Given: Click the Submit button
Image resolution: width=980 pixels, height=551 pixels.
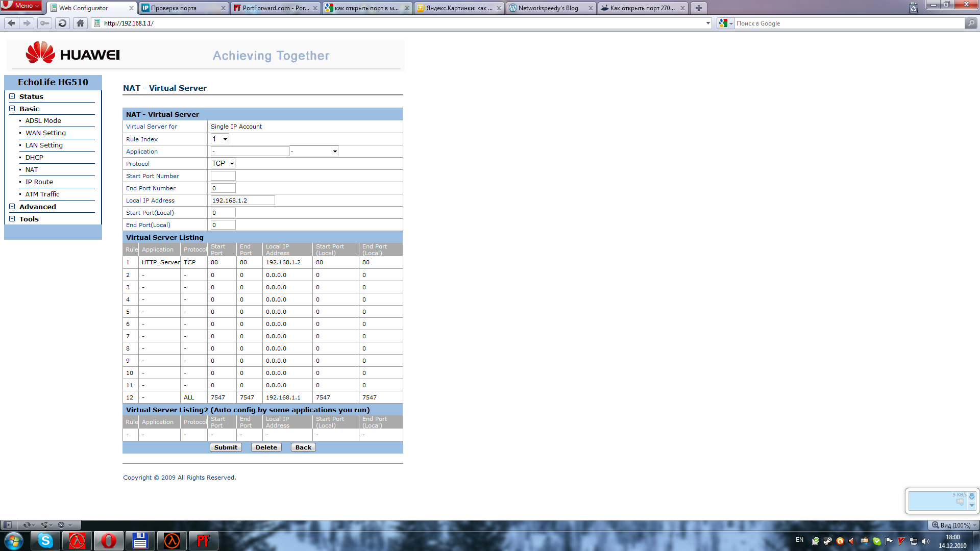Looking at the screenshot, I should pyautogui.click(x=226, y=447).
